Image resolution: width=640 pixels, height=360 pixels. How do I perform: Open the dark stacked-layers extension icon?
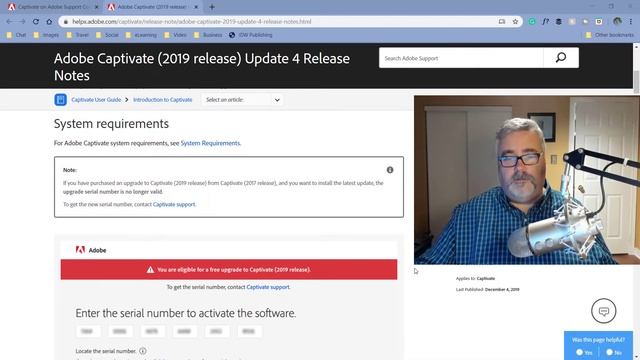click(x=559, y=22)
